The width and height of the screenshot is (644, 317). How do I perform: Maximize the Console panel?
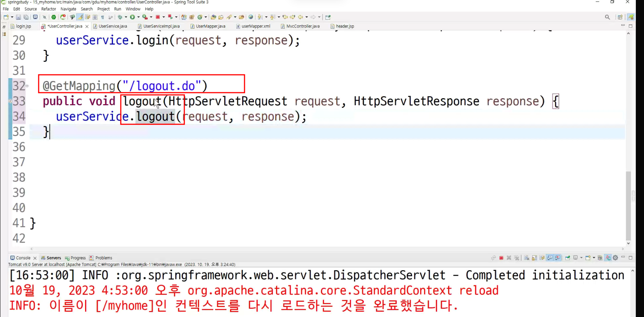(631, 257)
